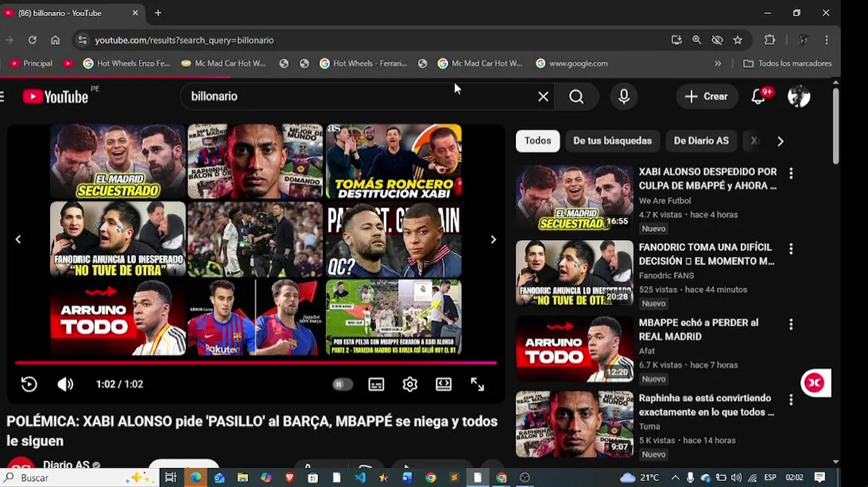Open Windows Task View
Image resolution: width=868 pixels, height=487 pixels.
pos(170,478)
